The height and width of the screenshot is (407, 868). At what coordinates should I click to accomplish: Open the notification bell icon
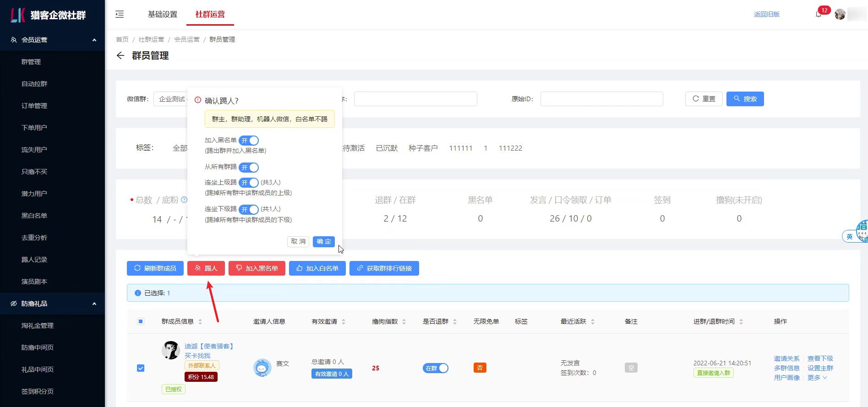tap(818, 14)
